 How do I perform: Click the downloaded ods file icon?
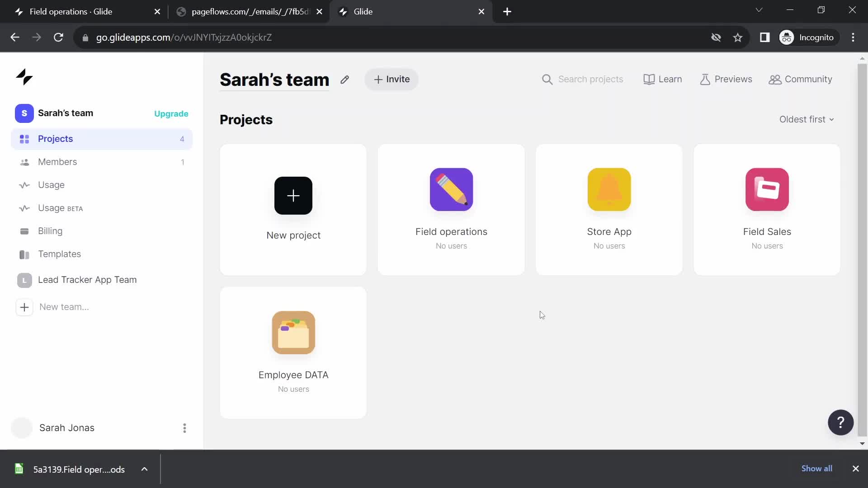point(19,469)
